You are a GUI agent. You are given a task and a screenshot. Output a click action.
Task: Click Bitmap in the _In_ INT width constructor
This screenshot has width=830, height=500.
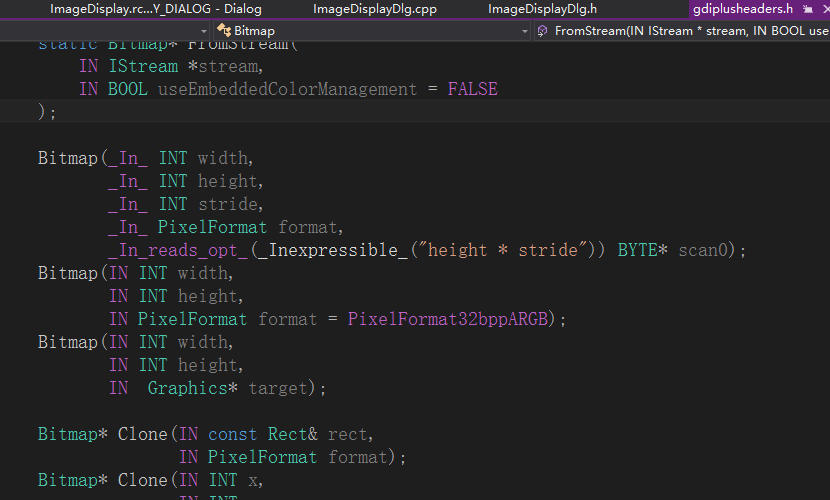[x=68, y=158]
